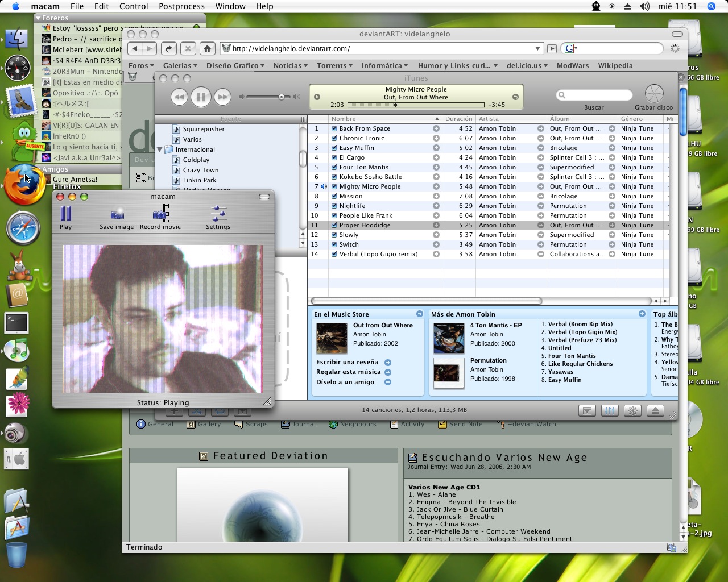Click the arrow next to Escribir una reseña
Screen dimensions: 728x582
coord(388,363)
